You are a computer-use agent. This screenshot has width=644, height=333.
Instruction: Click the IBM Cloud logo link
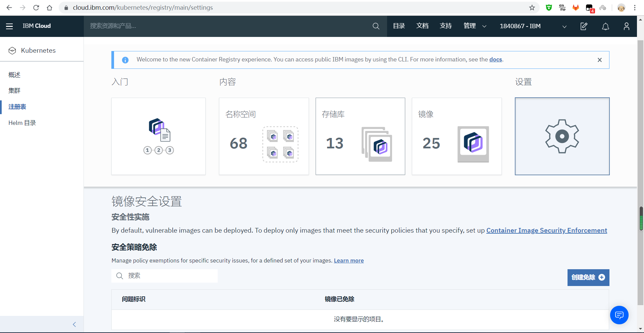coord(37,26)
